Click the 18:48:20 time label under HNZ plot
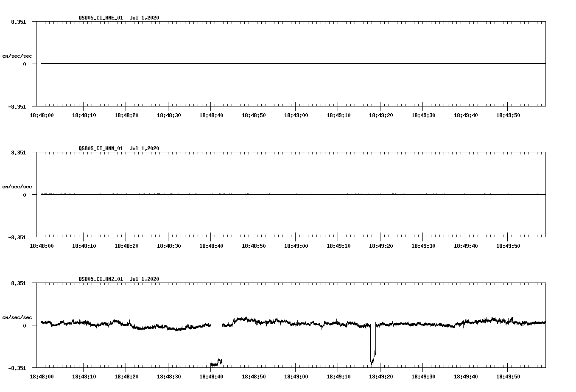Screen dimensions: 576x392 126,377
